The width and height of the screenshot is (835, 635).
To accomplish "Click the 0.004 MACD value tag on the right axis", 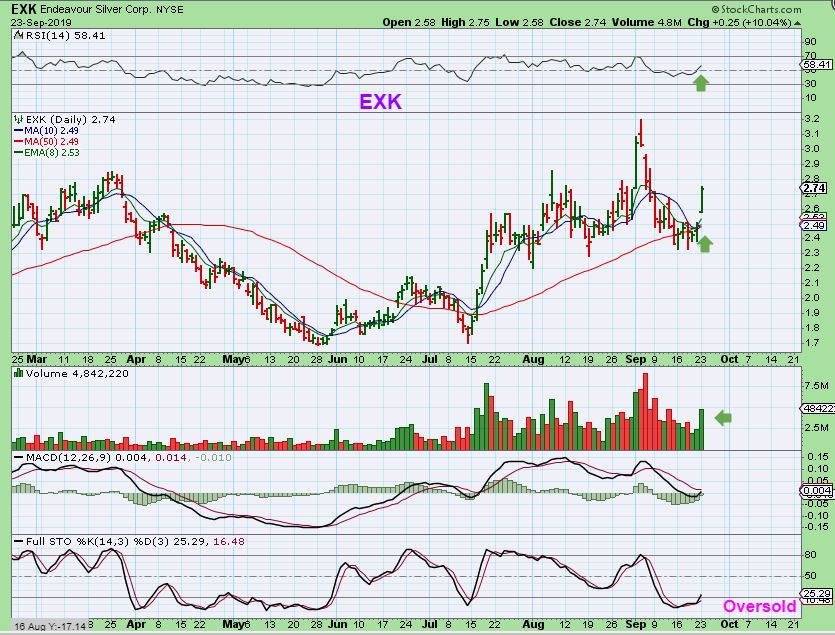I will click(x=816, y=491).
